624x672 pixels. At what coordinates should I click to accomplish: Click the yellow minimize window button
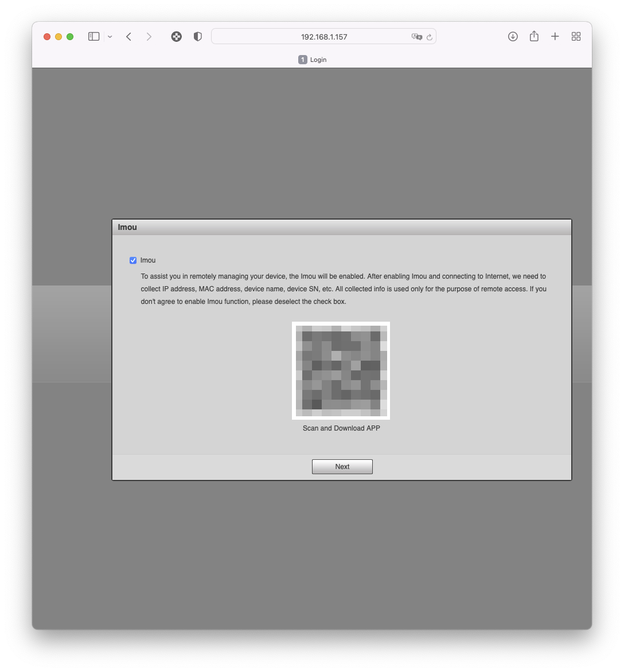tap(58, 37)
